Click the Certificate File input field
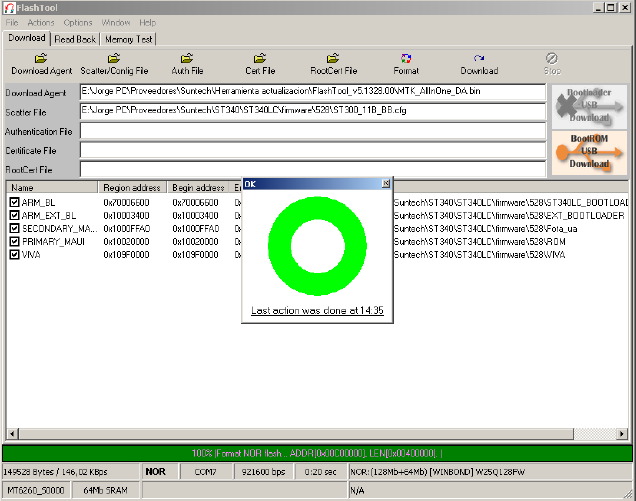 tap(313, 150)
